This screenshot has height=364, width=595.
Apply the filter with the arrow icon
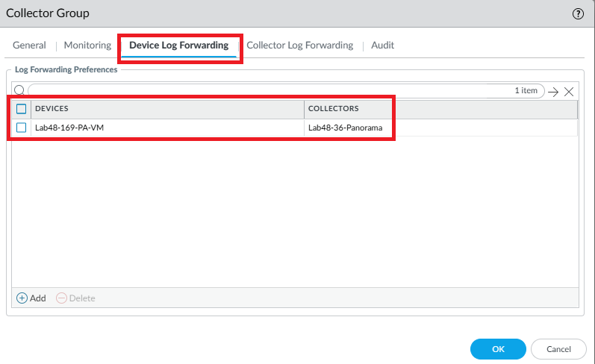pos(552,91)
